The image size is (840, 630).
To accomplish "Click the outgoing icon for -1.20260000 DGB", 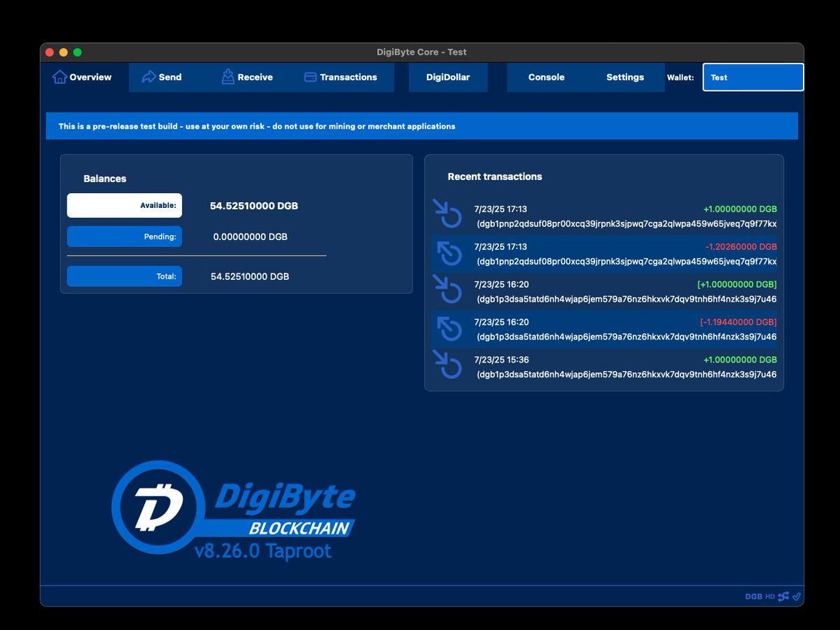I will coord(449,252).
